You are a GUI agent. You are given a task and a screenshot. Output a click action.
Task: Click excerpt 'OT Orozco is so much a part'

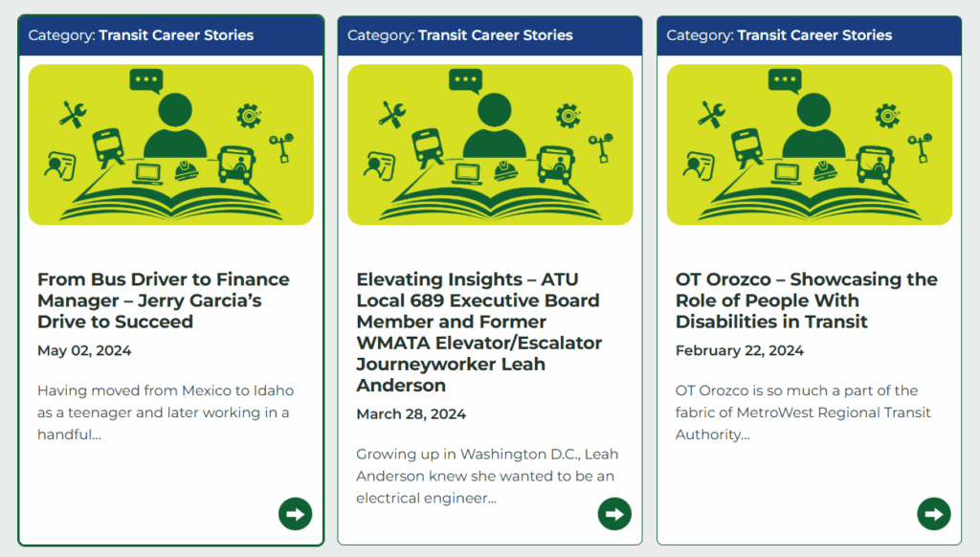pos(803,412)
